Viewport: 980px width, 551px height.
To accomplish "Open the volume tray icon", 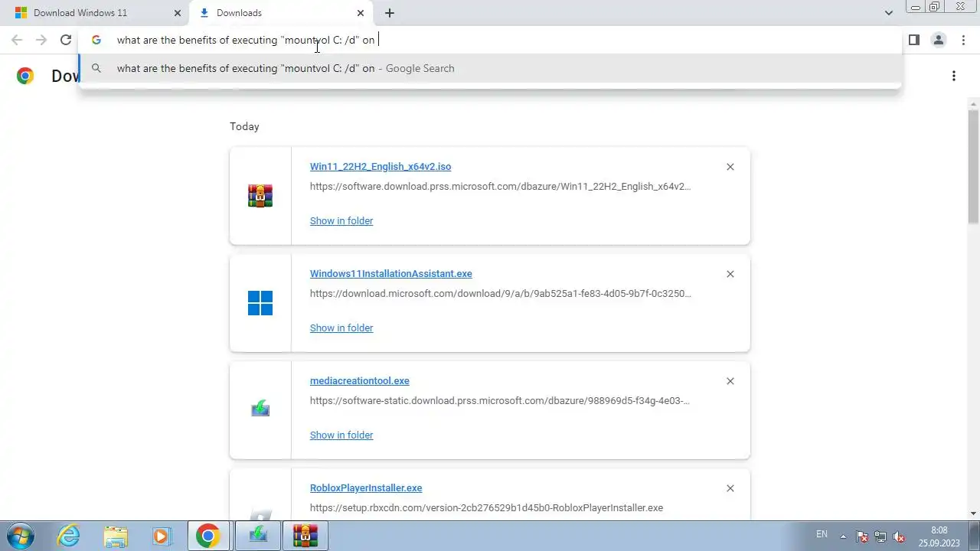I will [900, 536].
